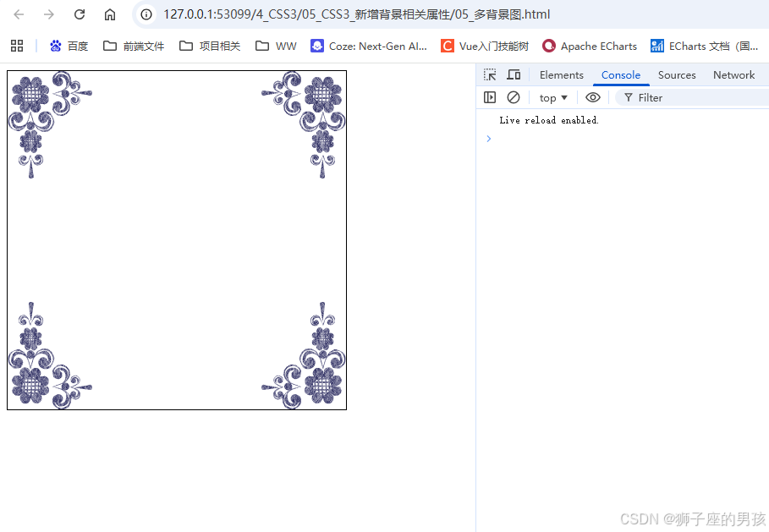Viewport: 769px width, 532px height.
Task: Open the WW bookmark folder
Action: pyautogui.click(x=276, y=46)
